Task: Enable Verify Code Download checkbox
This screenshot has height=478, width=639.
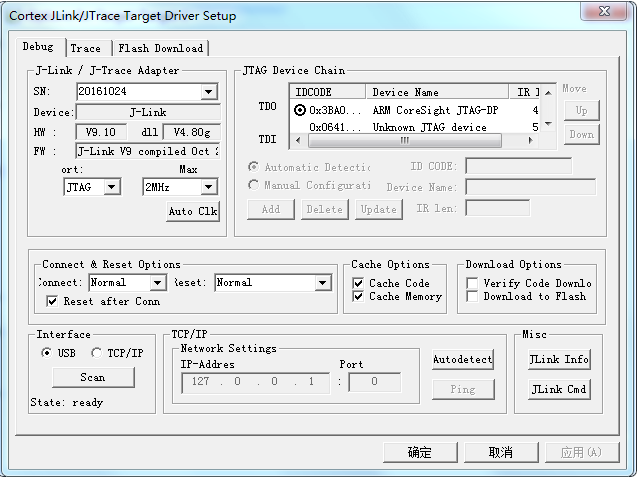Action: [x=472, y=283]
